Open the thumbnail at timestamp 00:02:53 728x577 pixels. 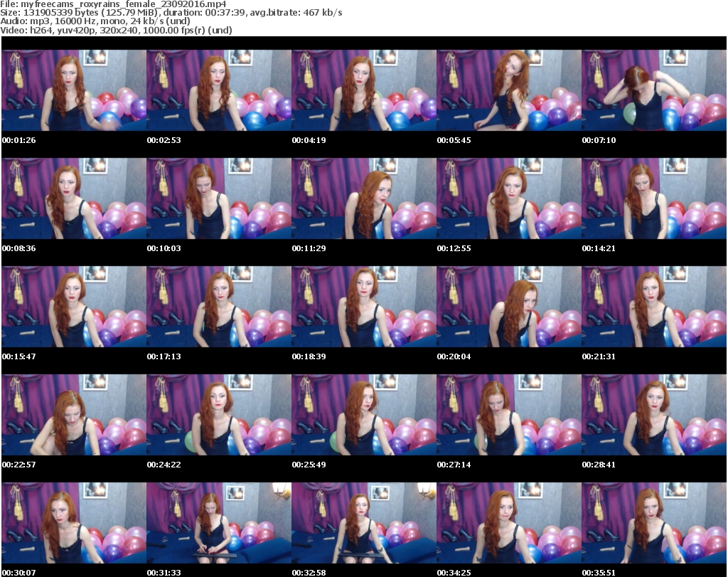[219, 90]
